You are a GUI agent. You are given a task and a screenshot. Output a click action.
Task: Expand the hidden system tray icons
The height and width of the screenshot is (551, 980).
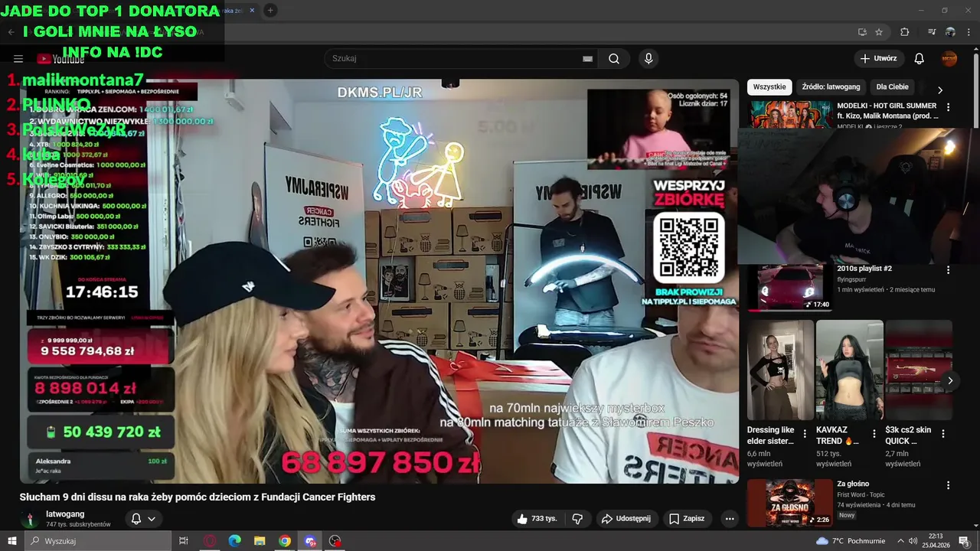coord(900,541)
